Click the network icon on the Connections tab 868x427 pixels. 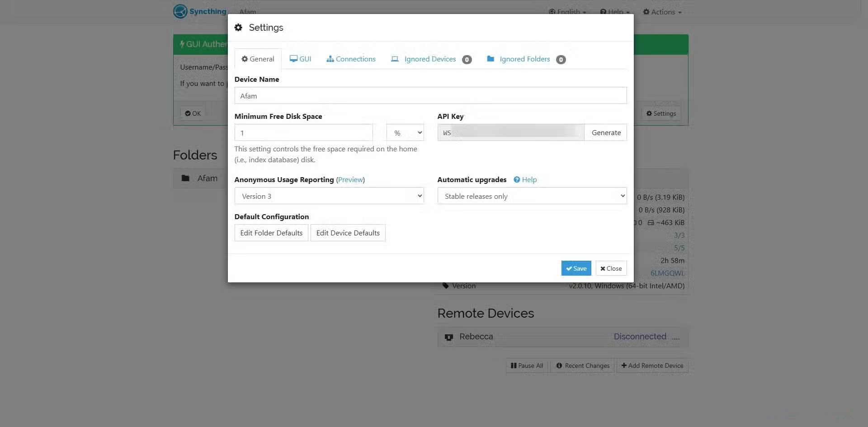(x=330, y=59)
